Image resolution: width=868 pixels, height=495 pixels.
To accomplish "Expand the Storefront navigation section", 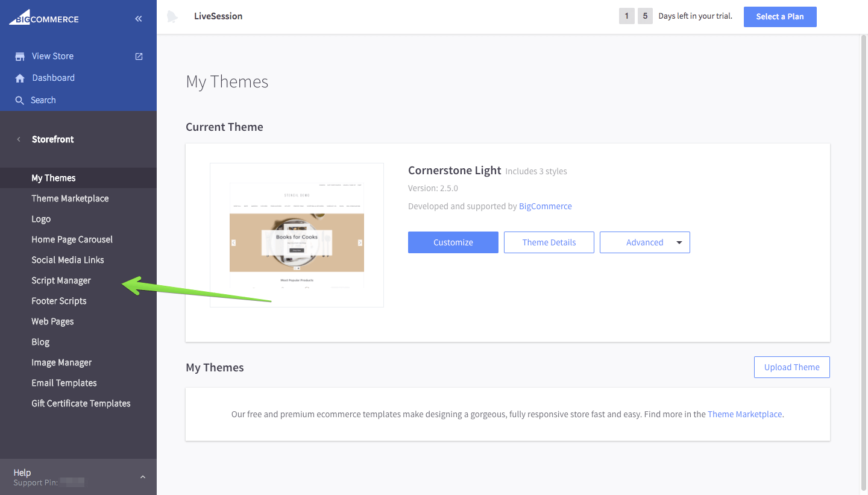I will 52,139.
